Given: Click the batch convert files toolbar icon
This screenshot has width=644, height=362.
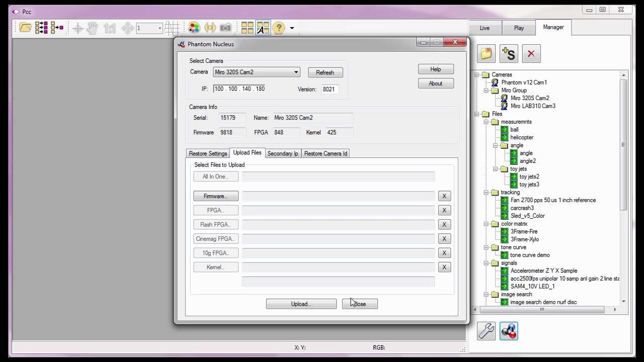Looking at the screenshot, I should pos(41,28).
